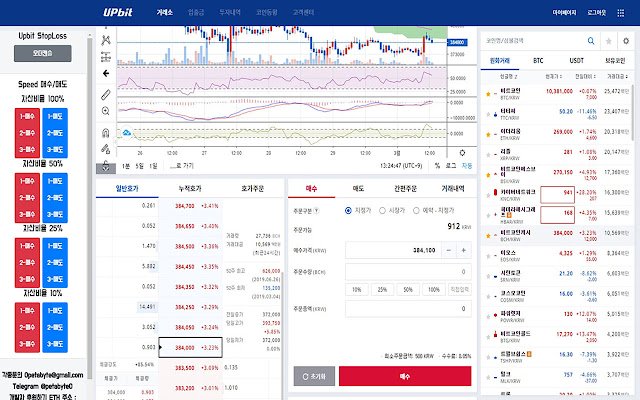Click the gray button under Upbit StopLoss
Viewport: 640px width, 400px height.
42,53
